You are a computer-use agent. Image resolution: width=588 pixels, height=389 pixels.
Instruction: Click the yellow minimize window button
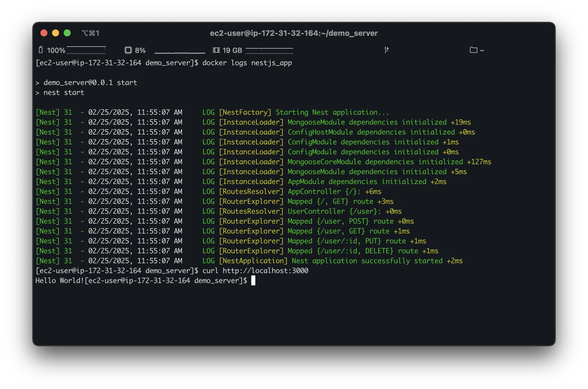click(x=56, y=33)
